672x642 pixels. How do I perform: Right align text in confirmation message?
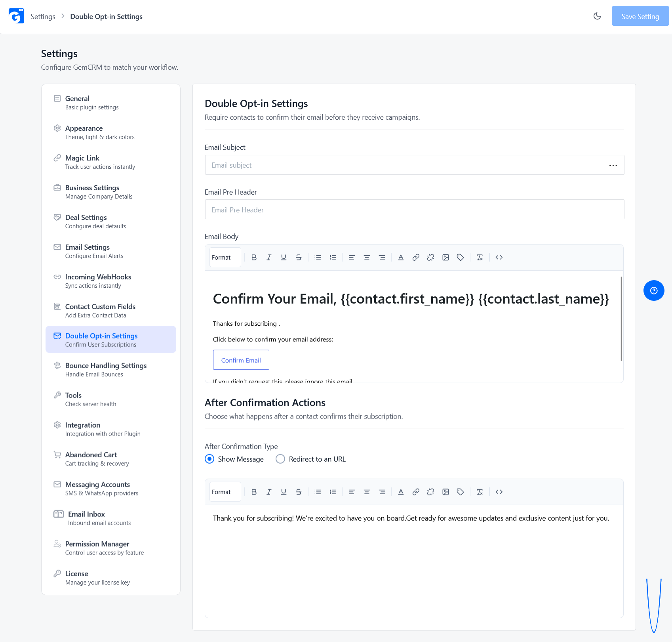pos(382,492)
